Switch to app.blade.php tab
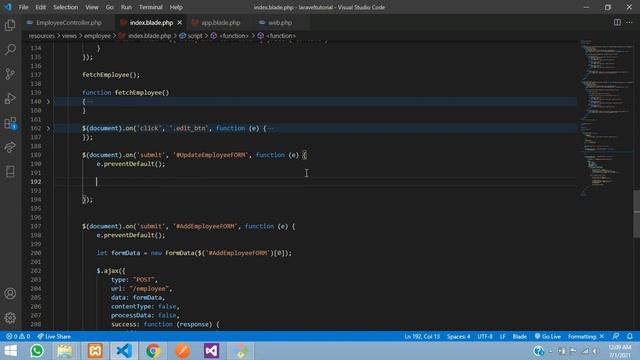The width and height of the screenshot is (640, 360). 220,22
